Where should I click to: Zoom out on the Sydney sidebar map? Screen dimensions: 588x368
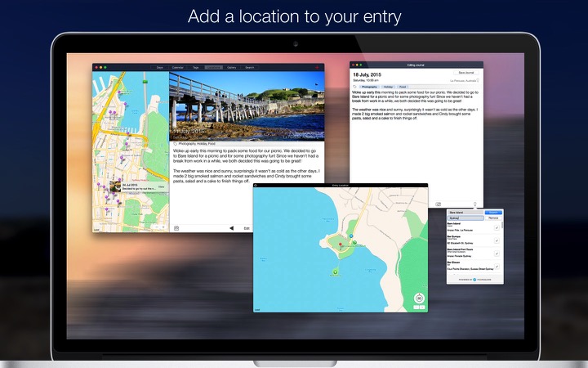click(157, 227)
